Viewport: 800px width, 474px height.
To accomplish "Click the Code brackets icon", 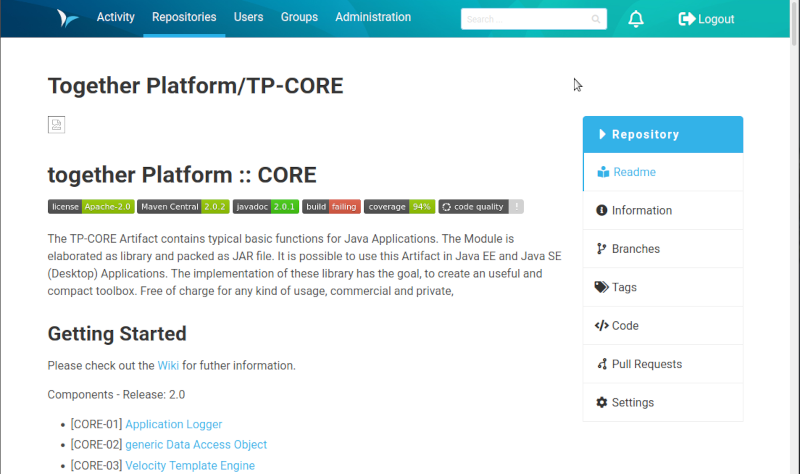I will 602,326.
